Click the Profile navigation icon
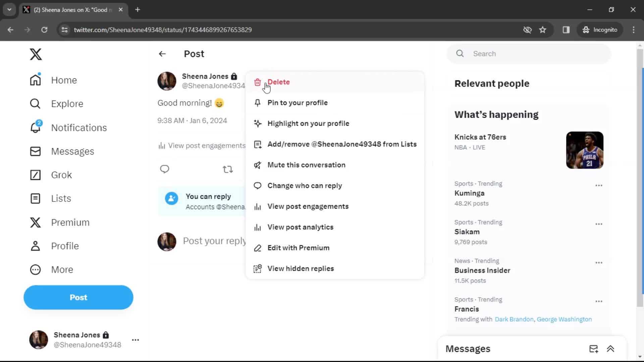 tap(35, 245)
